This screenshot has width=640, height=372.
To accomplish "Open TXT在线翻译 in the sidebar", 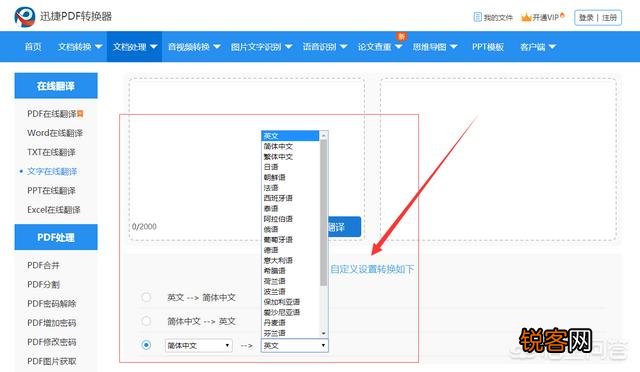I will point(51,152).
